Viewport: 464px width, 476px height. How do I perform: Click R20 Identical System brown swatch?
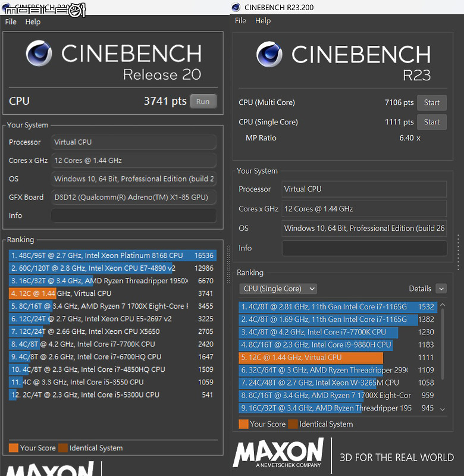(x=63, y=448)
